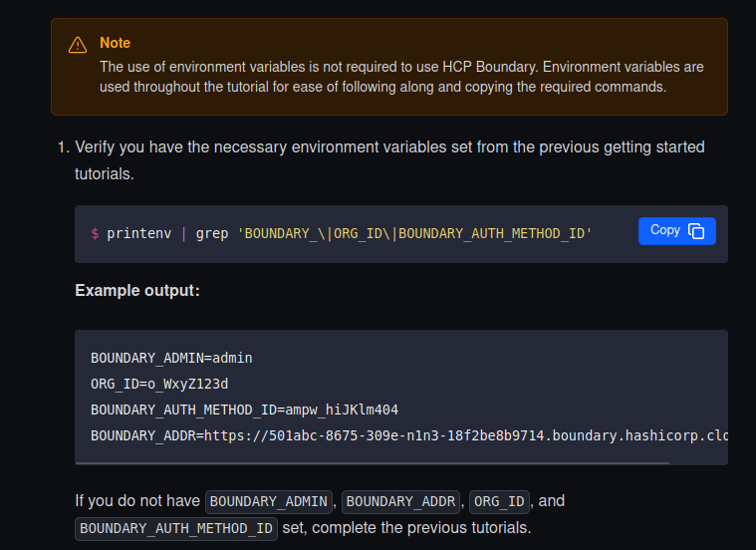
Task: Click the inline BOUNDARY_ADDR code tag
Action: (400, 502)
